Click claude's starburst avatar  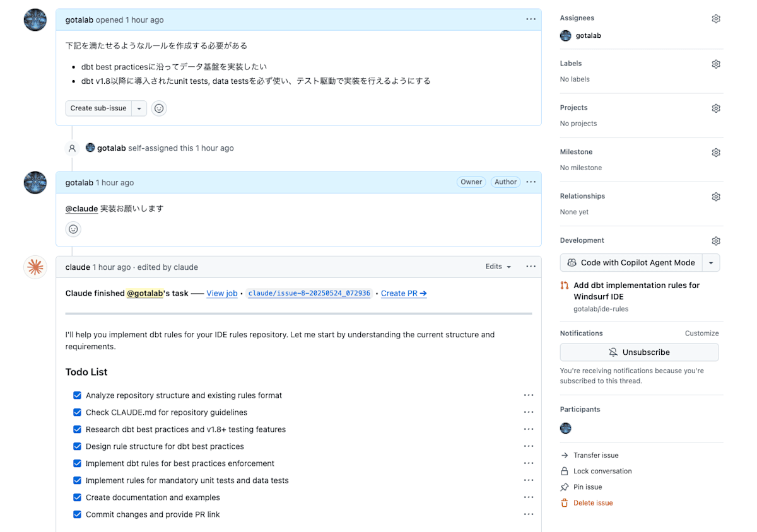(35, 267)
